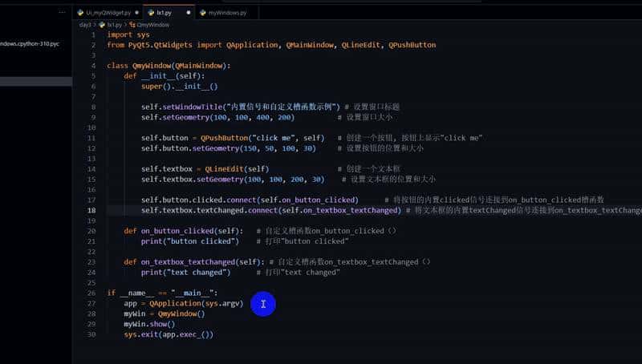Click Python icon on lx1.py tab
642x364 pixels.
(151, 13)
